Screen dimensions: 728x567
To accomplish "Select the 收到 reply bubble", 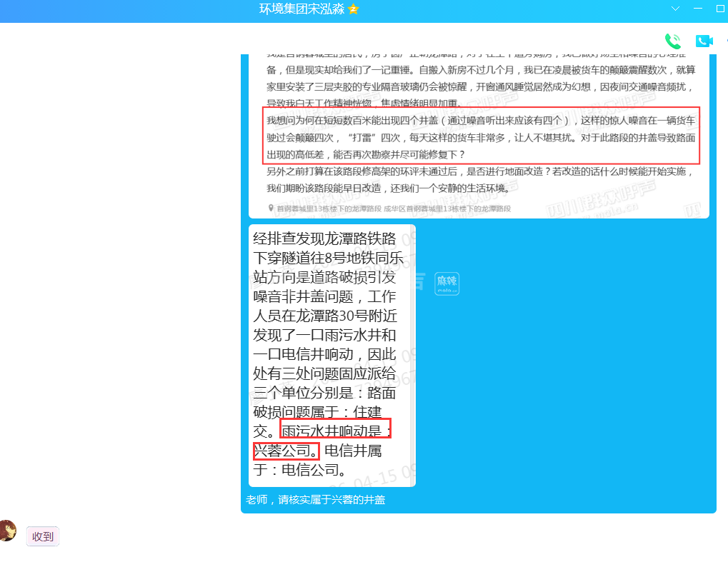I will point(43,536).
